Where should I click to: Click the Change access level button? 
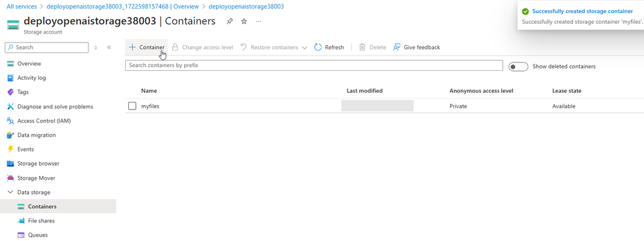[202, 47]
